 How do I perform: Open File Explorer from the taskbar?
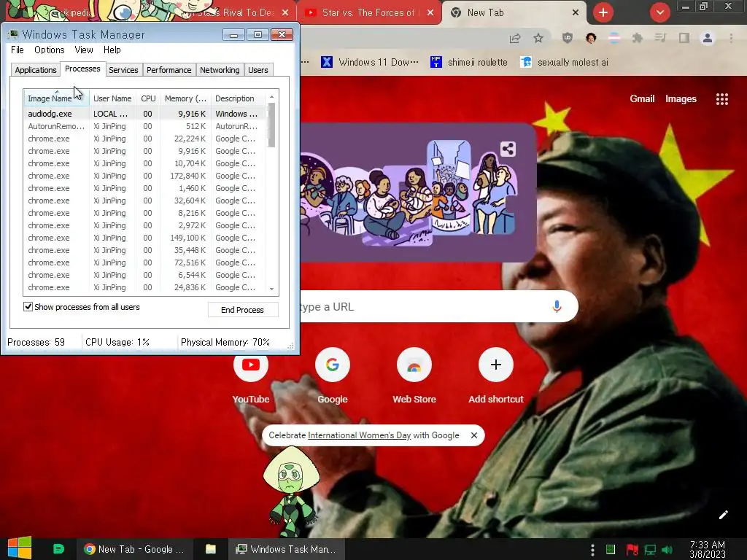(x=211, y=549)
